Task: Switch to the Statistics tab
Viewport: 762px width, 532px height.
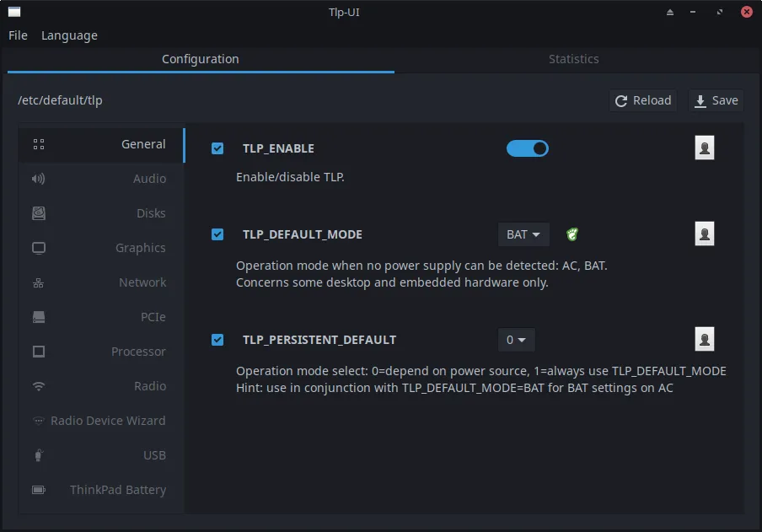Action: (x=573, y=59)
